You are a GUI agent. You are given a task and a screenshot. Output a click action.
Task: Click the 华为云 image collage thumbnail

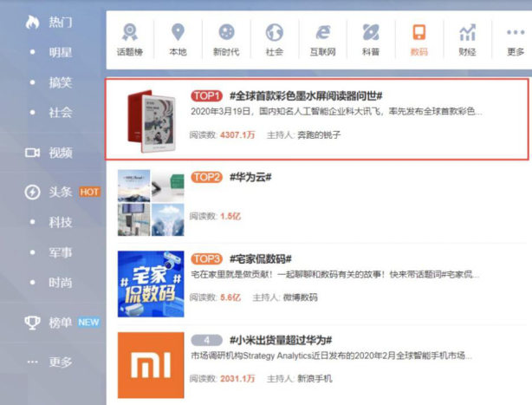tap(151, 203)
